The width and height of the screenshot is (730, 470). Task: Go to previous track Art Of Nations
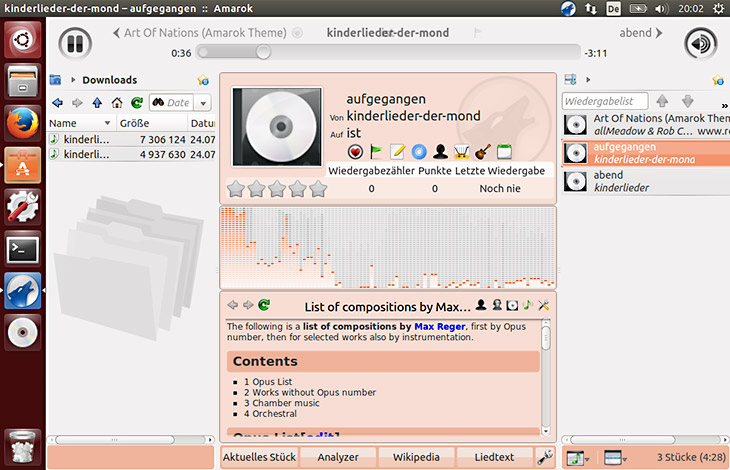[201, 33]
